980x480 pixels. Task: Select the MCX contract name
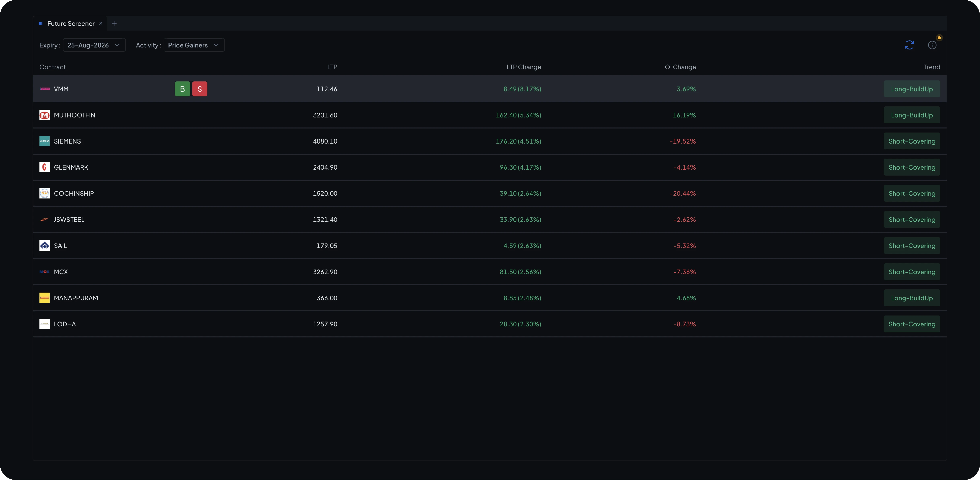click(61, 272)
